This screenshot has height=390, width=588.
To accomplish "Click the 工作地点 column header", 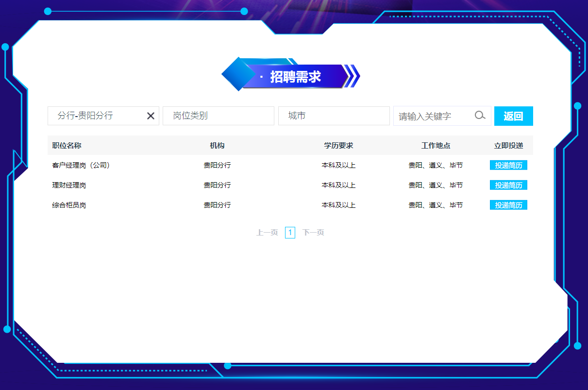I will 436,146.
